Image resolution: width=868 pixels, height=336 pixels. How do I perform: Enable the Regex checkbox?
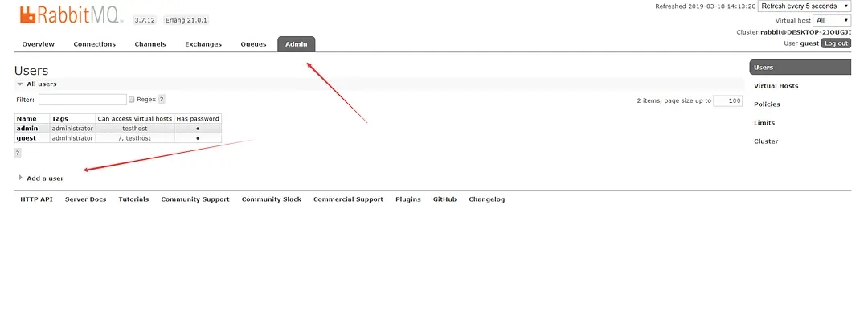point(132,100)
